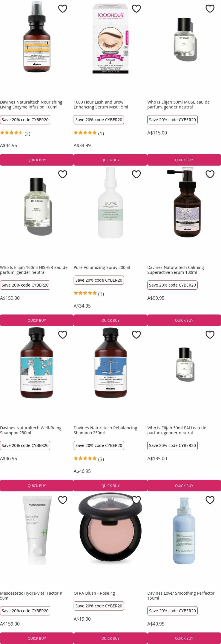Heart the Mesoestetic Hydra-Vital Factor K
Screen dimensions: 221x644
pyautogui.click(x=63, y=500)
